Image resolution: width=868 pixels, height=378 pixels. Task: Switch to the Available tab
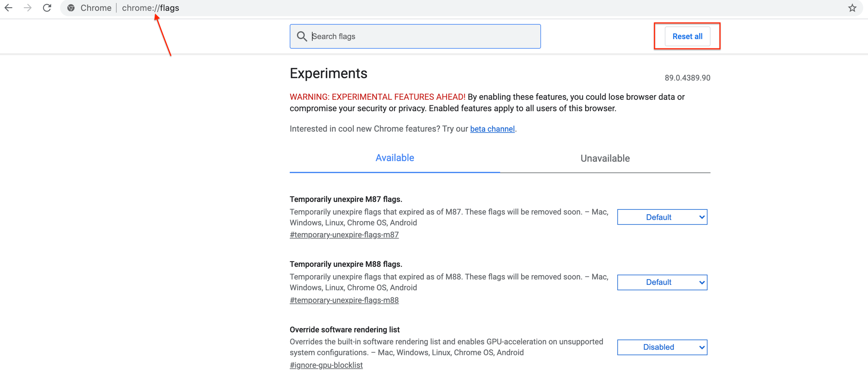pos(394,158)
